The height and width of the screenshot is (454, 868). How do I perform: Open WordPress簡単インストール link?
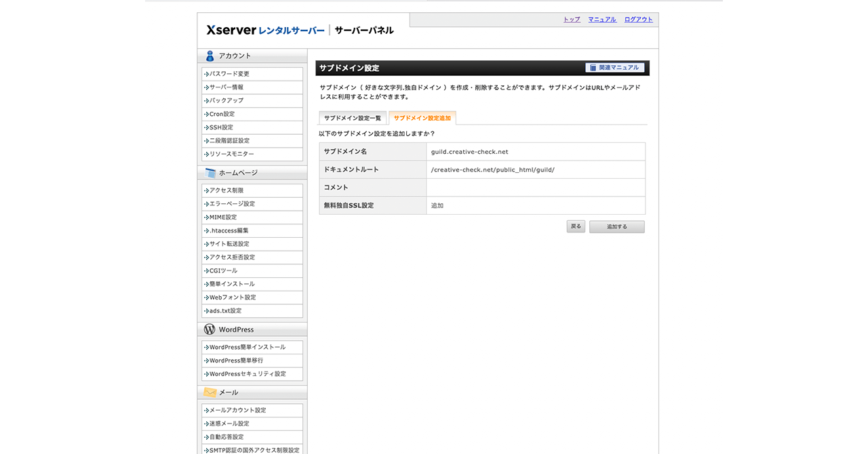[x=248, y=347]
